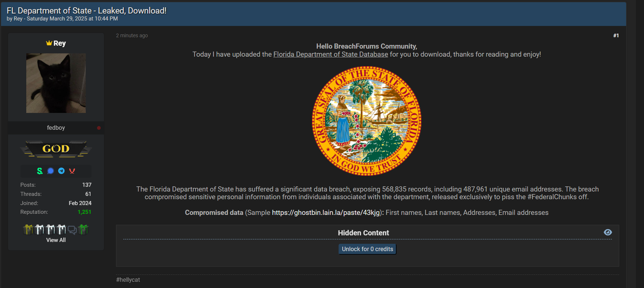Click the green S contact icon
The width and height of the screenshot is (644, 288).
point(40,171)
